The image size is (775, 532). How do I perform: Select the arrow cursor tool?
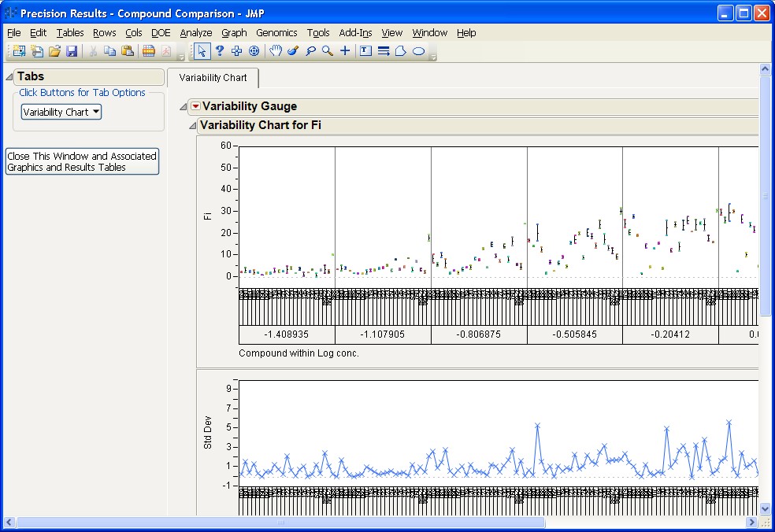tap(202, 51)
